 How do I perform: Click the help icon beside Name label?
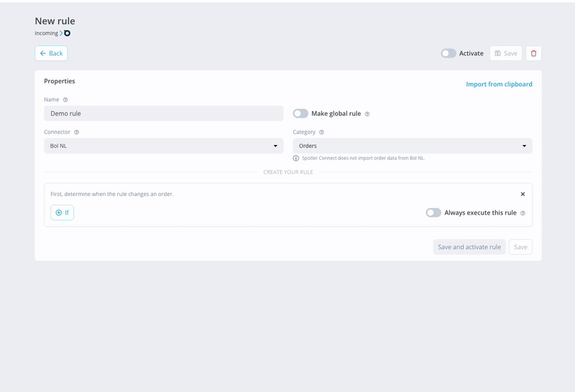(65, 100)
